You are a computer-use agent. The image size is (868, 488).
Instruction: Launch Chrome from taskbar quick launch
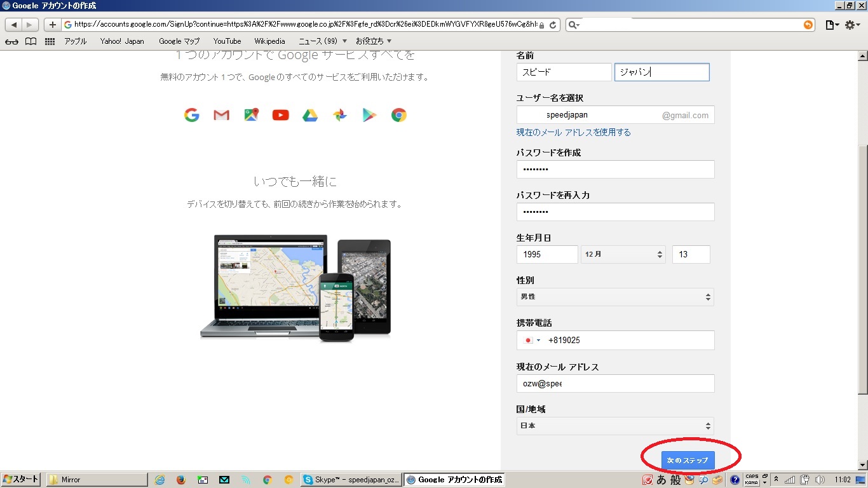pyautogui.click(x=267, y=480)
